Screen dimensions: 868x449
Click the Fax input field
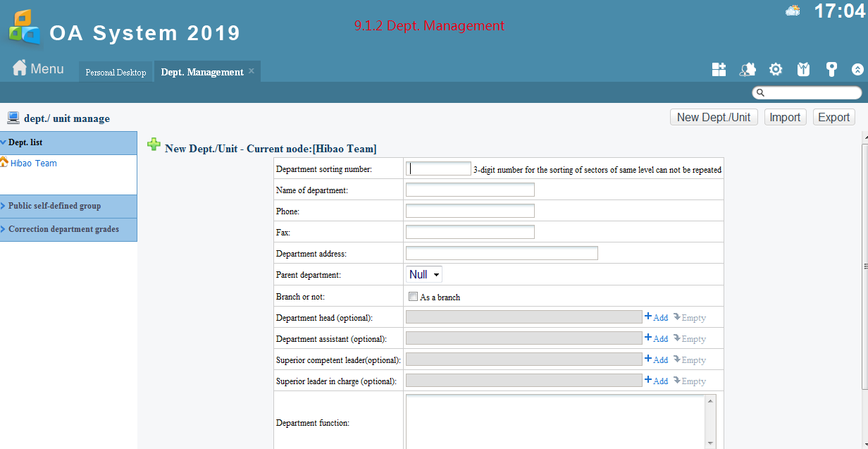click(470, 232)
